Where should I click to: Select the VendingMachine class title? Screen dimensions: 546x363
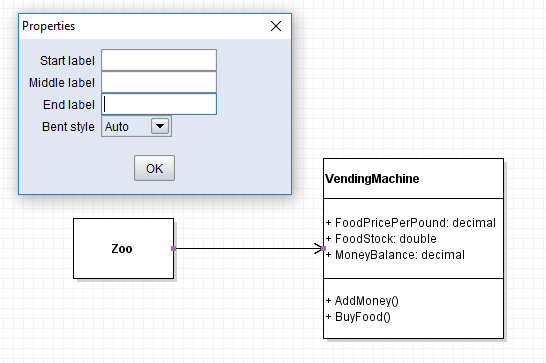[372, 179]
